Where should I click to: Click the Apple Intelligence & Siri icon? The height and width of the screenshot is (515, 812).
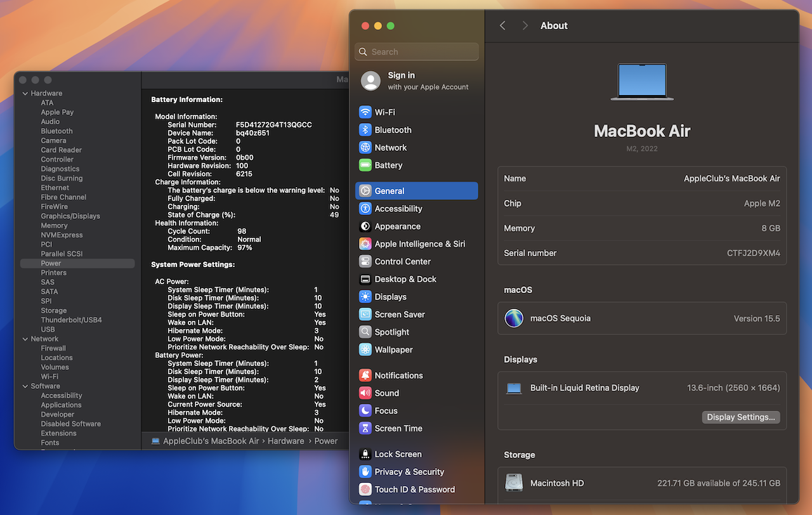click(365, 244)
